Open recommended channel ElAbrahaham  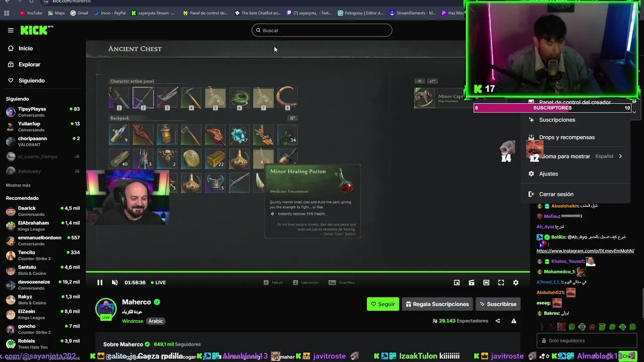tap(43, 226)
